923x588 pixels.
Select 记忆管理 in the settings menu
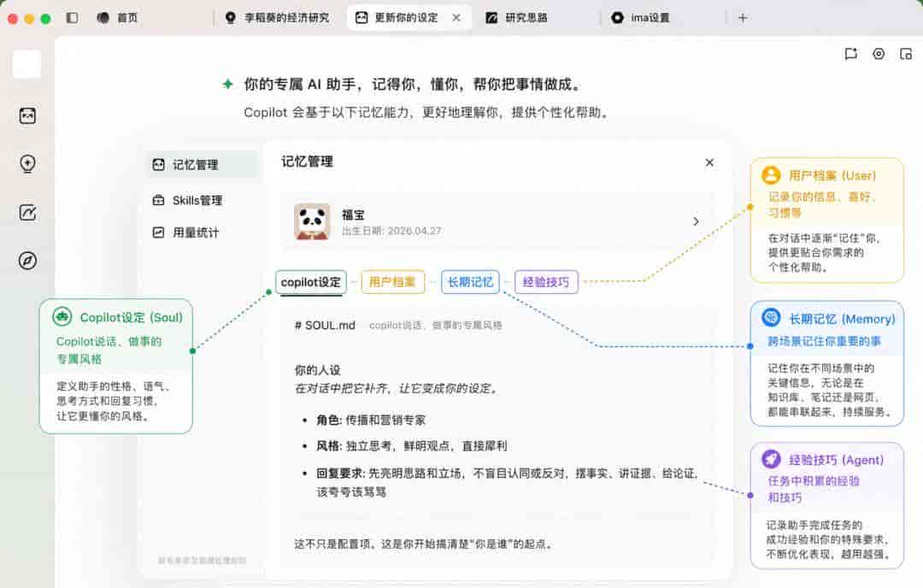pos(202,165)
